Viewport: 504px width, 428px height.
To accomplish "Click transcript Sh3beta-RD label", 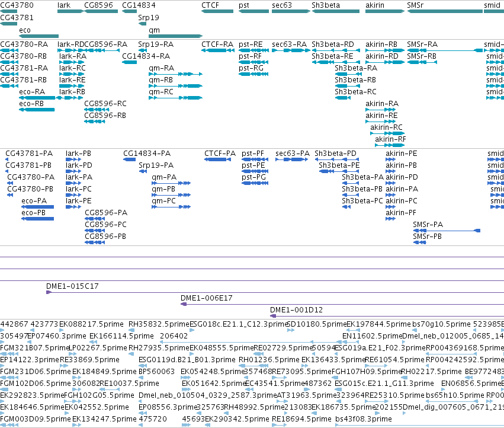I will coord(333,44).
